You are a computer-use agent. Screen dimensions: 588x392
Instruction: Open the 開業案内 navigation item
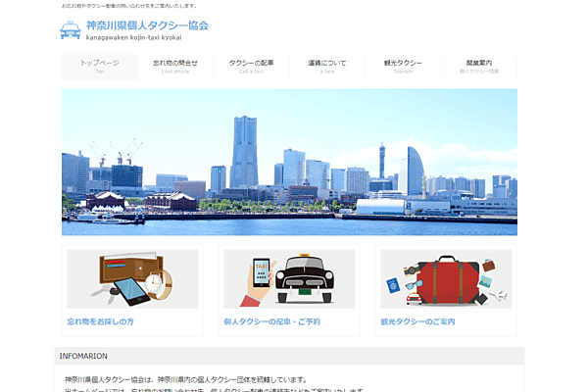point(479,66)
